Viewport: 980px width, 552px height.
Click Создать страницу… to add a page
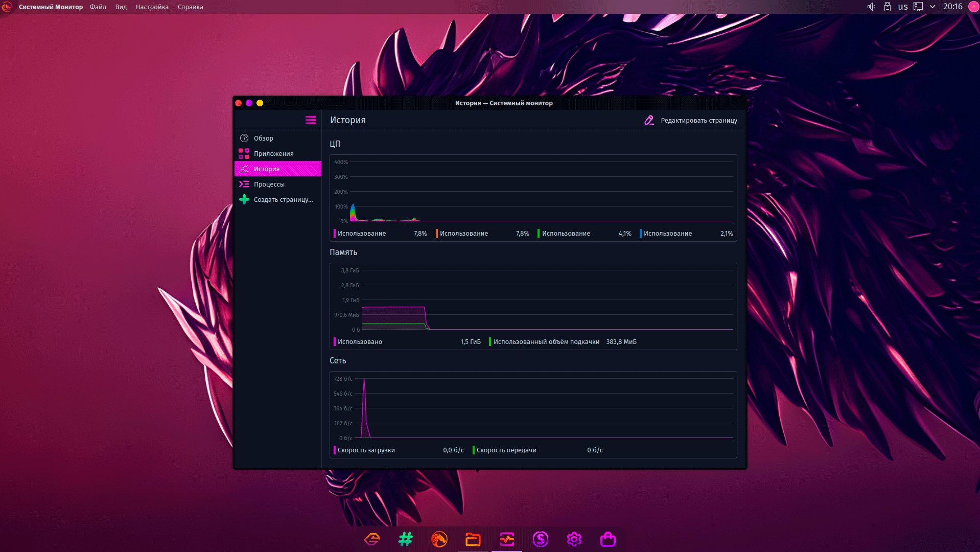[283, 200]
